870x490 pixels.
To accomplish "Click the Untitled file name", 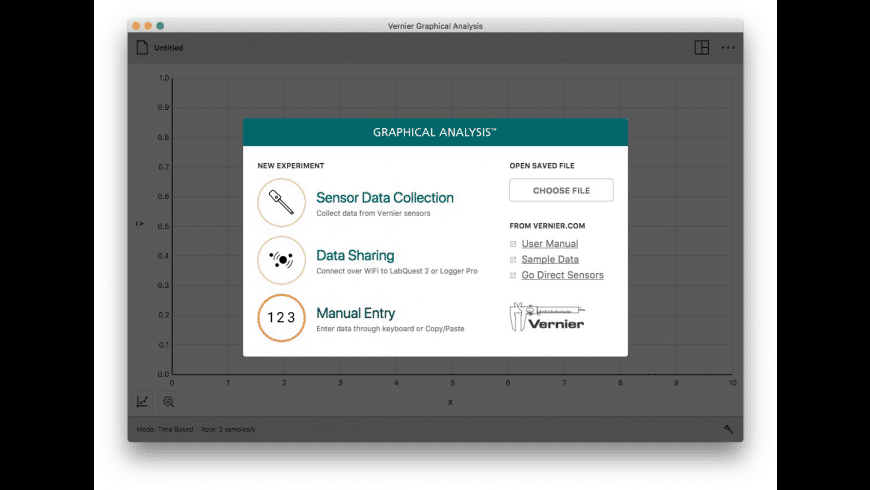I will (x=169, y=48).
